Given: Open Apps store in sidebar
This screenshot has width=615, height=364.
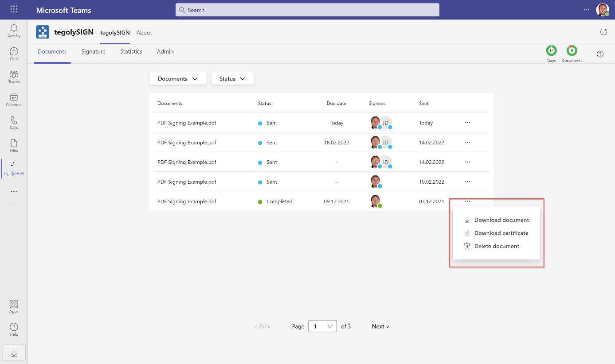Looking at the screenshot, I should click(x=14, y=306).
